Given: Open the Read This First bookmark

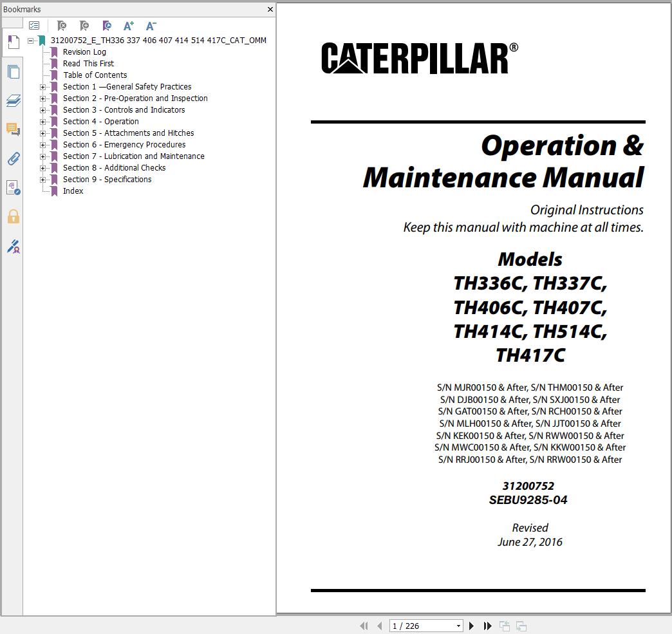Looking at the screenshot, I should click(88, 64).
